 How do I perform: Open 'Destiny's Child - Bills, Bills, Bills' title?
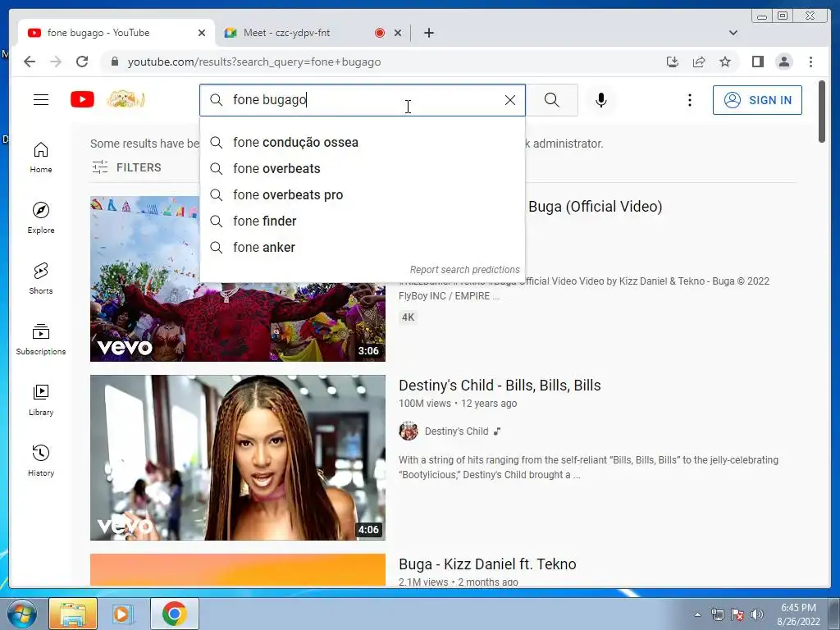pyautogui.click(x=500, y=386)
